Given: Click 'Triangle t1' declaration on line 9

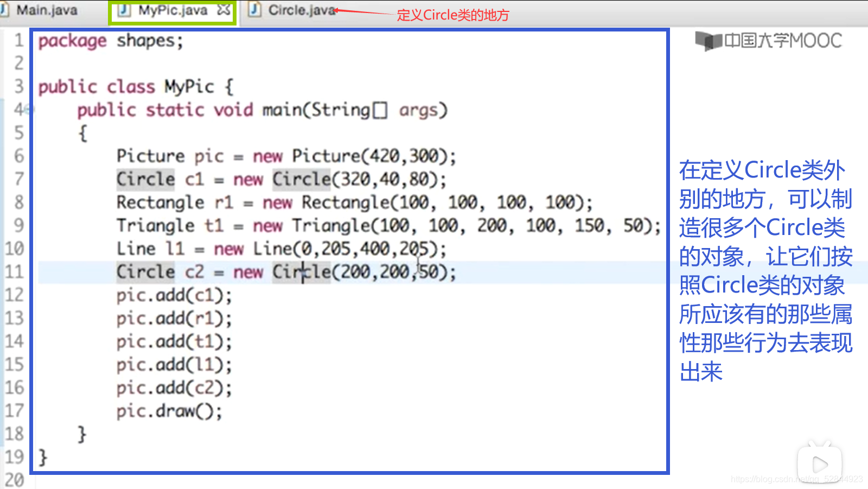Looking at the screenshot, I should pos(170,225).
